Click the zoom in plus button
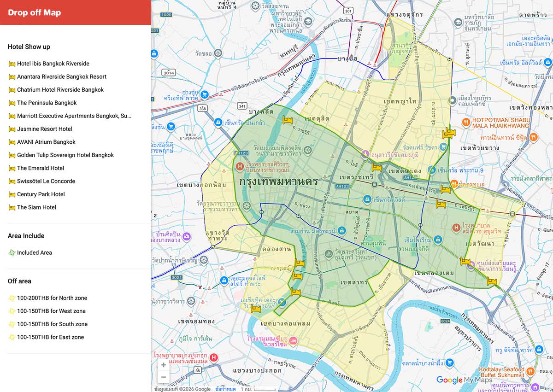Viewport: 553px width, 392px height. click(163, 365)
